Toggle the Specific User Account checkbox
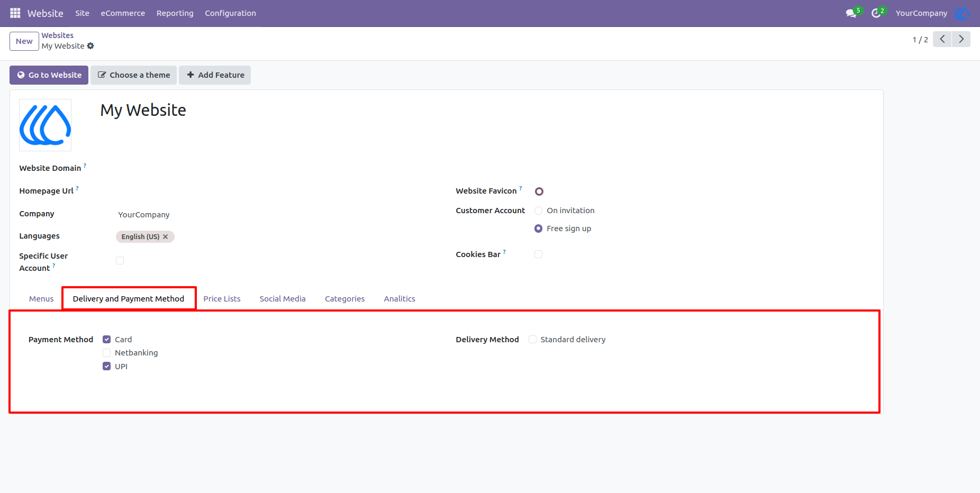980x493 pixels. 120,260
